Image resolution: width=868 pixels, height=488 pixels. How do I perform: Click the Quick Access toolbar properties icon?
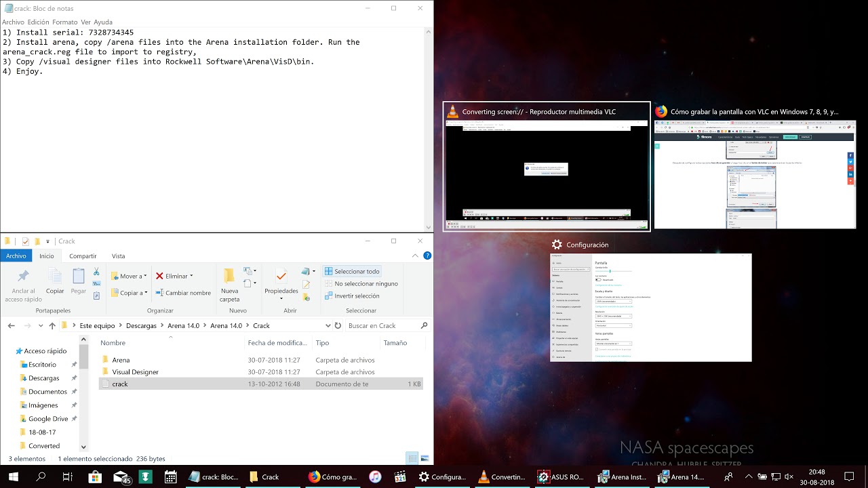point(25,241)
